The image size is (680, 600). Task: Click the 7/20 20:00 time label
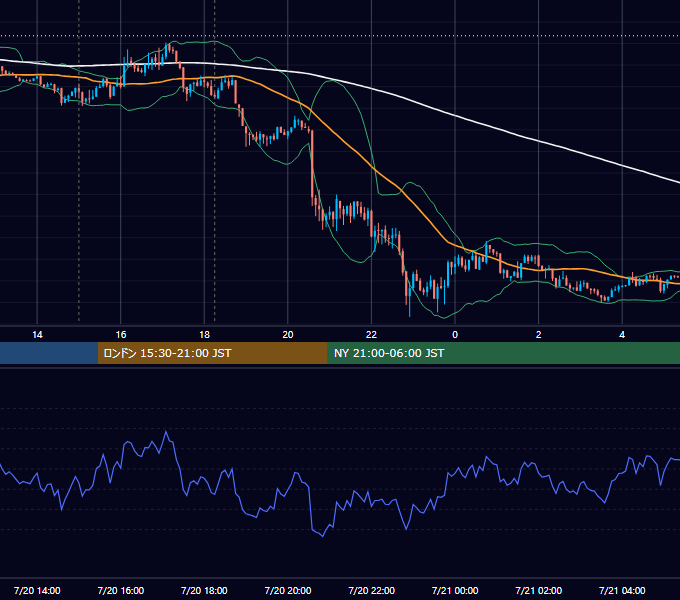[x=288, y=590]
